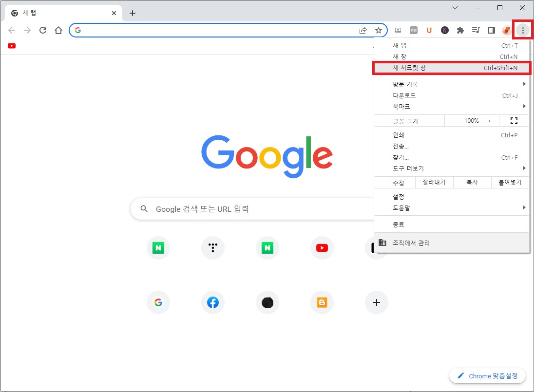The image size is (534, 392).
Task: Select 다운로드 menu item
Action: coord(452,95)
